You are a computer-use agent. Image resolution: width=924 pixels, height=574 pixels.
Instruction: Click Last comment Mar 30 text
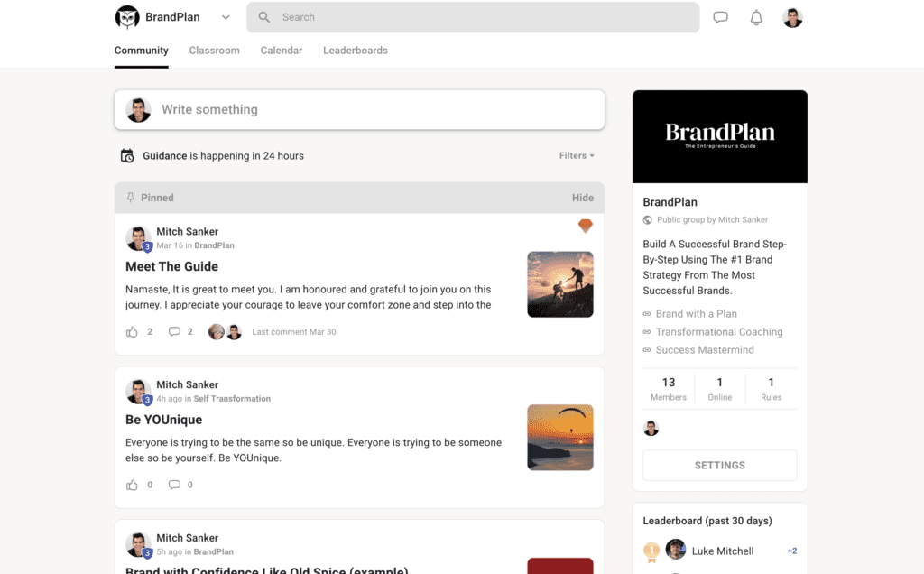point(294,332)
